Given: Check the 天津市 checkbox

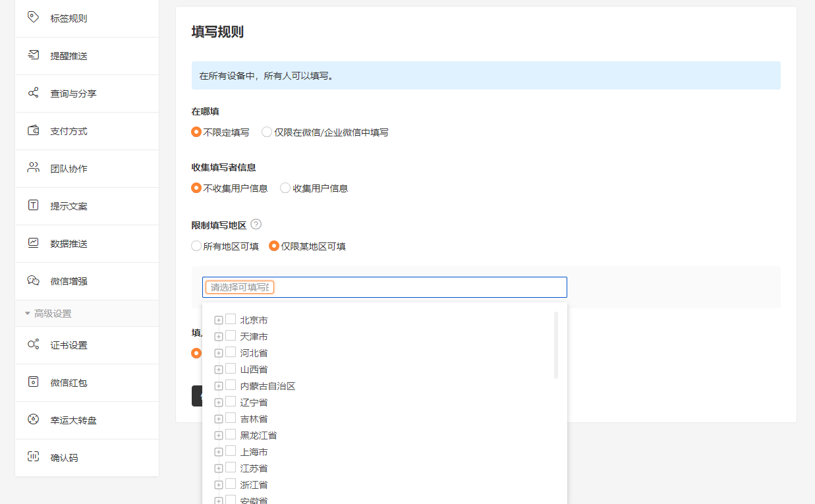Looking at the screenshot, I should click(x=231, y=335).
